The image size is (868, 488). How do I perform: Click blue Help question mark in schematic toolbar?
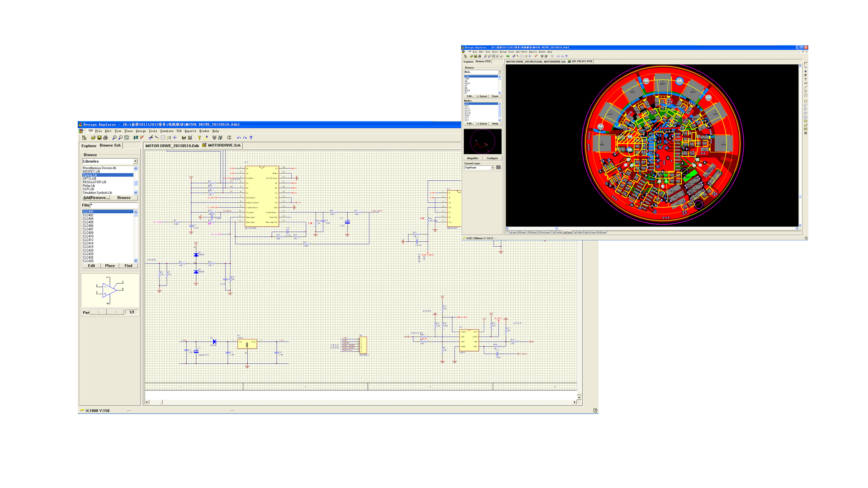click(251, 138)
